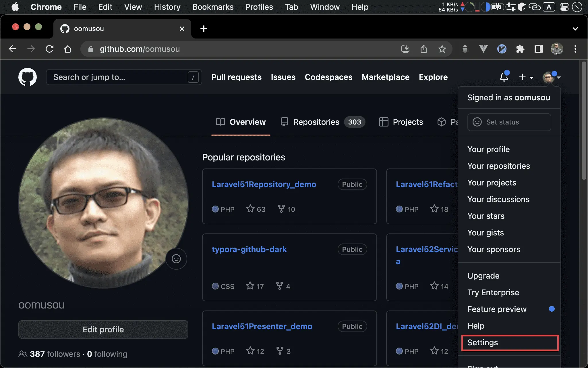Click star count on typora-github-dark

(255, 286)
